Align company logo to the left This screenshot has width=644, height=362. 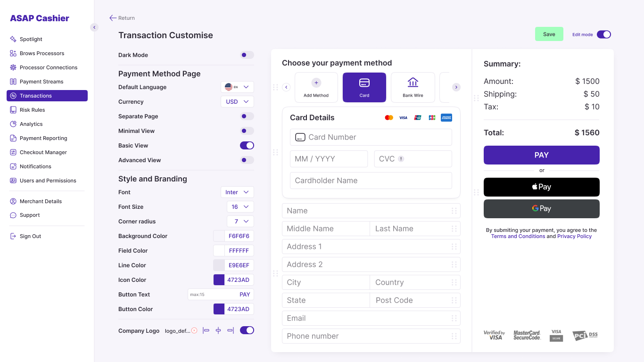(206, 330)
